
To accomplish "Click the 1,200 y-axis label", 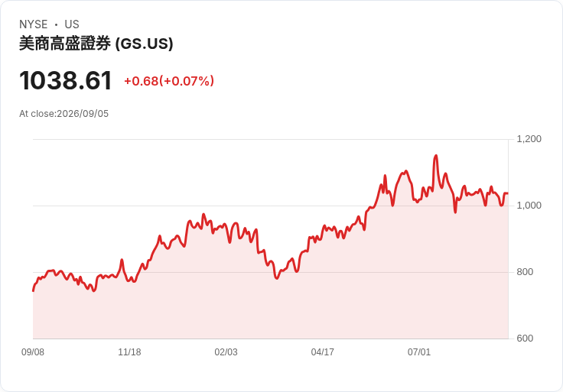I will 529,139.
